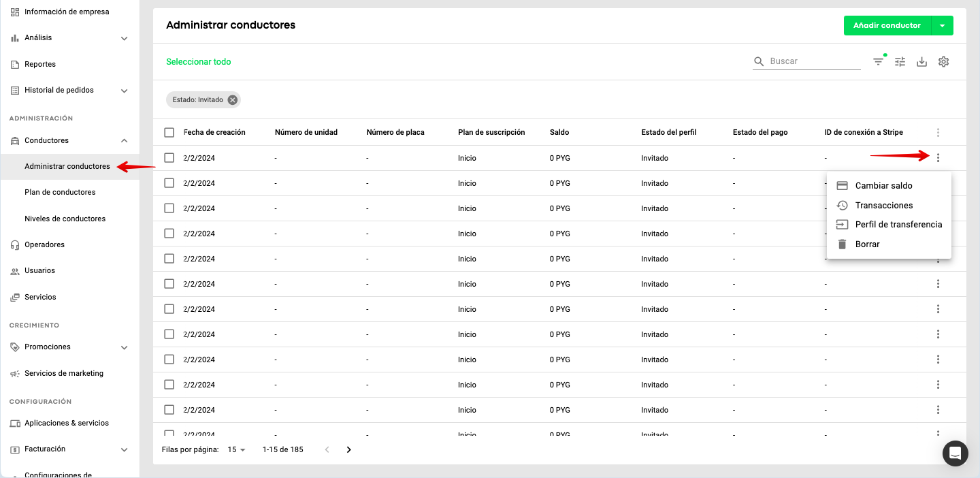Select Cambiar saldo from context menu

pos(883,186)
